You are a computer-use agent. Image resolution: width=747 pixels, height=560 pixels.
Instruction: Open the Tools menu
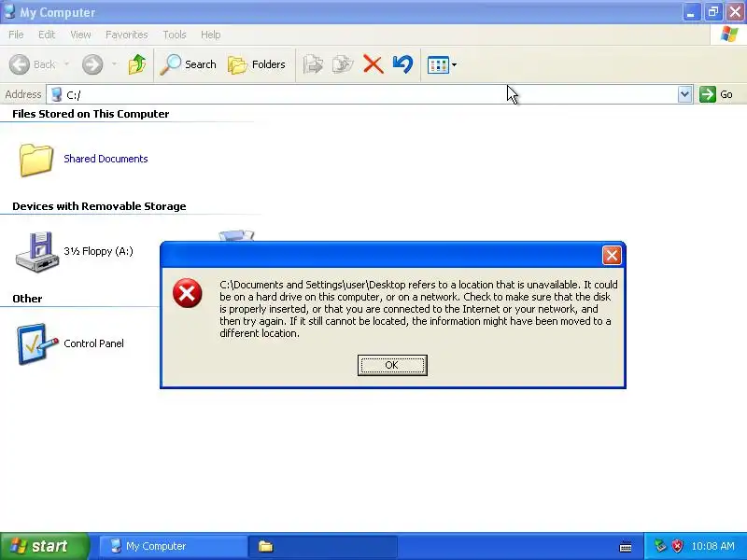tap(175, 35)
